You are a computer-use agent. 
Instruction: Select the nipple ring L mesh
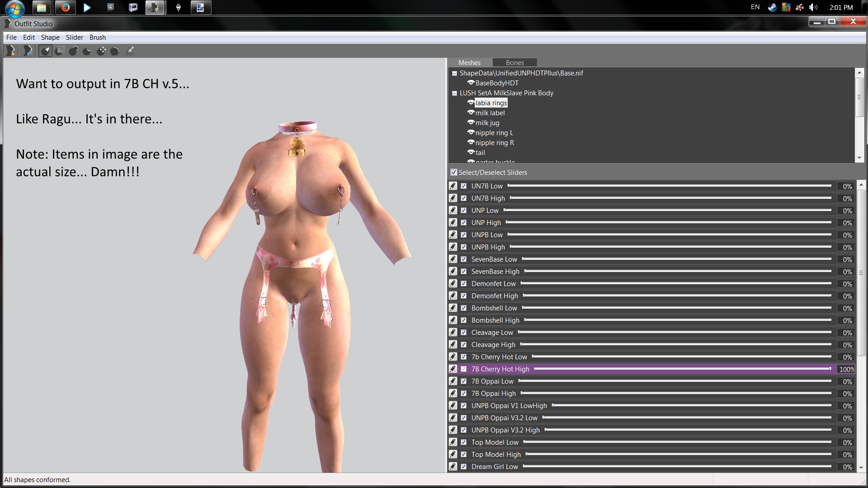[x=494, y=133]
